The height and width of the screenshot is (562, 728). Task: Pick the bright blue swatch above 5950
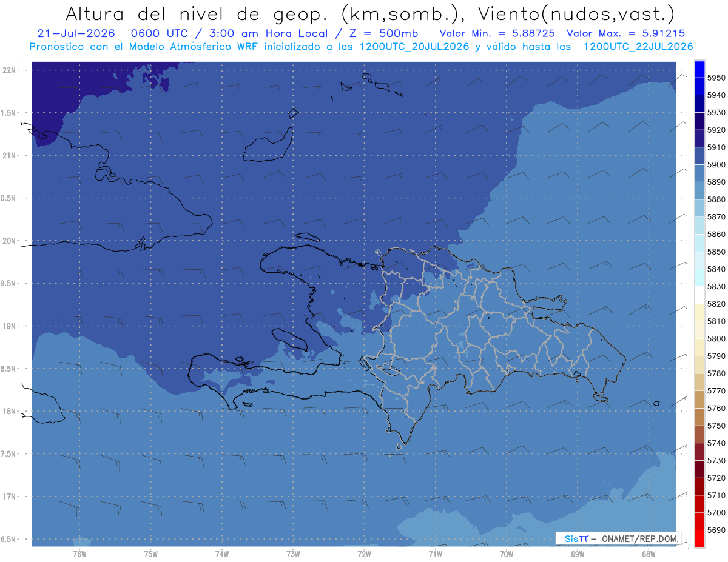pyautogui.click(x=699, y=69)
